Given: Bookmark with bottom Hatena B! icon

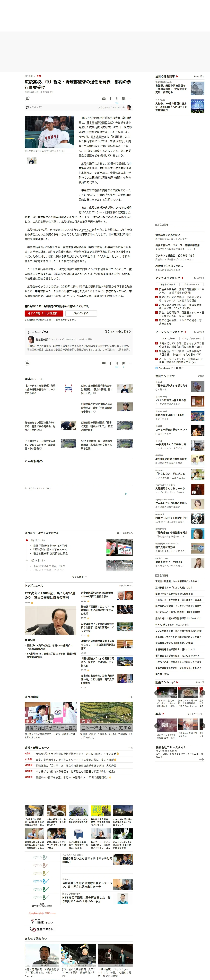Looking at the screenshot, I should tap(123, 363).
